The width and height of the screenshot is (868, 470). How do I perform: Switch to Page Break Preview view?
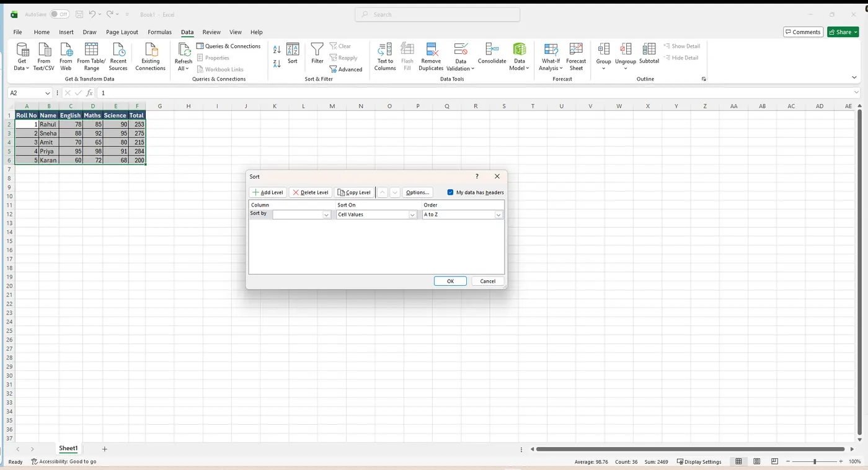coord(775,461)
